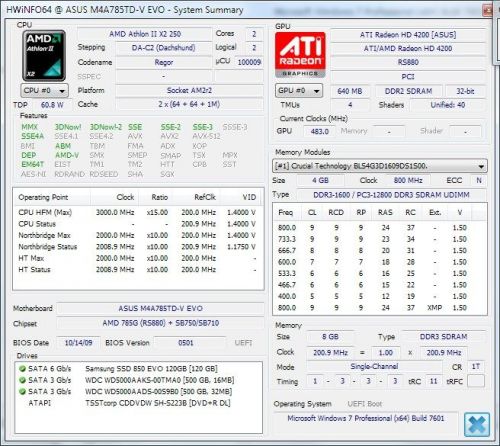500x446 pixels.
Task: Click the Shaders Unified: 40 field
Action: coord(448,105)
